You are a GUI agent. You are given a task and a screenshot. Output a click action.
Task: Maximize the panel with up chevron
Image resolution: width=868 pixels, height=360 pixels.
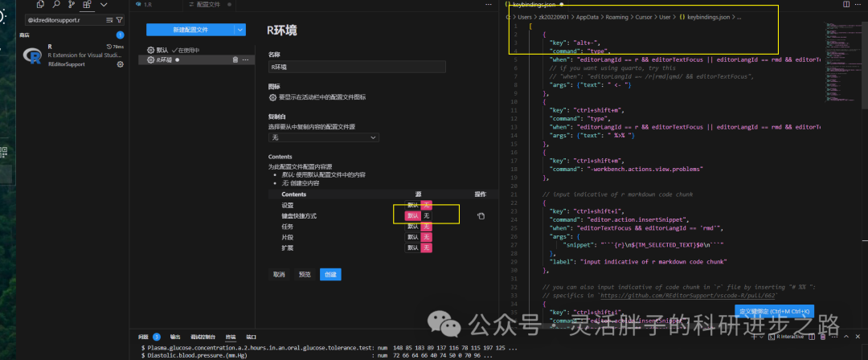point(846,337)
